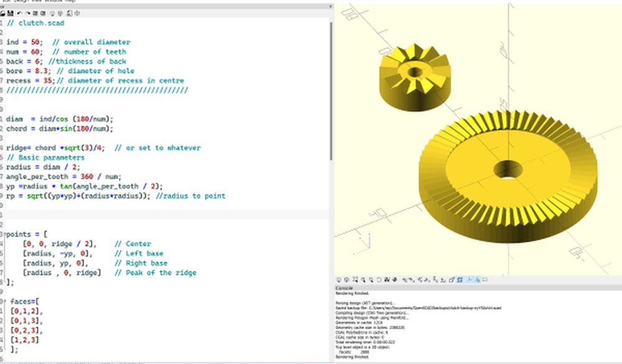Save the clutch.scad file using the Save icon
Screen dimensions: 622x364
click(11, 13)
